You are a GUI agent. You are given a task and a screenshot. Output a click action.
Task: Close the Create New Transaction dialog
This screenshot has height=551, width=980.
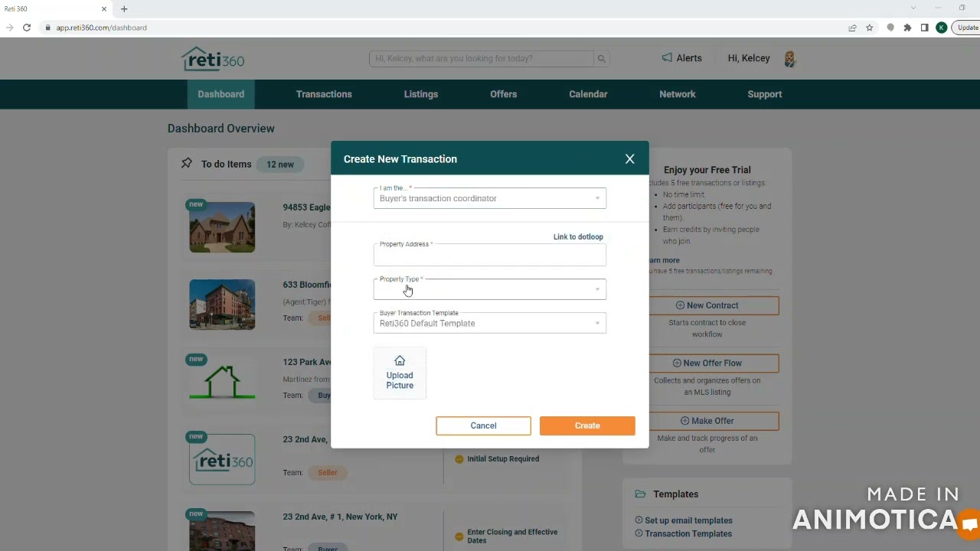click(x=629, y=159)
